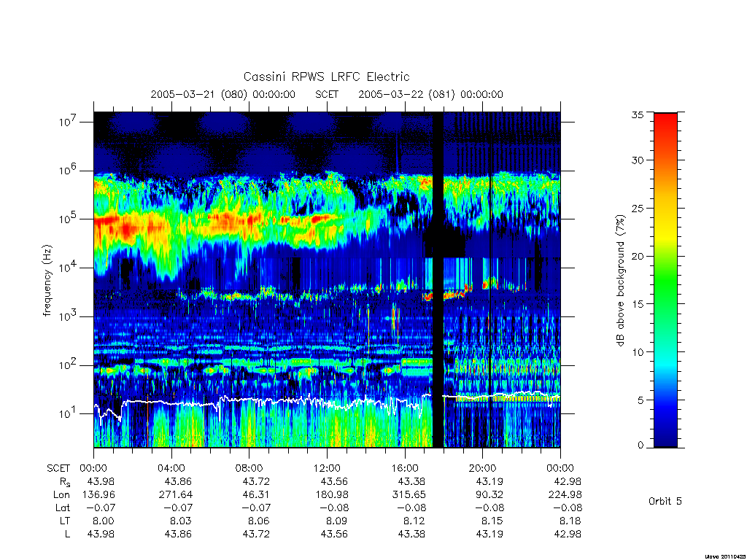
Task: Click the 12:00 time axis label
Action: (327, 468)
